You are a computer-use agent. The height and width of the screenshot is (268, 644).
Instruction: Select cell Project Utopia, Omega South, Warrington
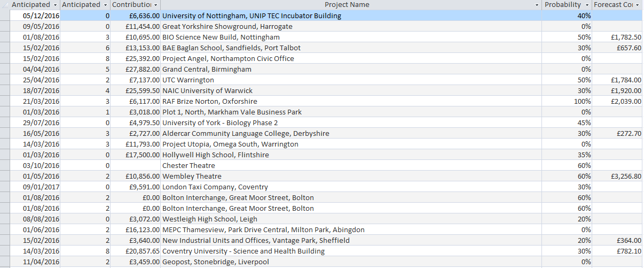[351, 144]
